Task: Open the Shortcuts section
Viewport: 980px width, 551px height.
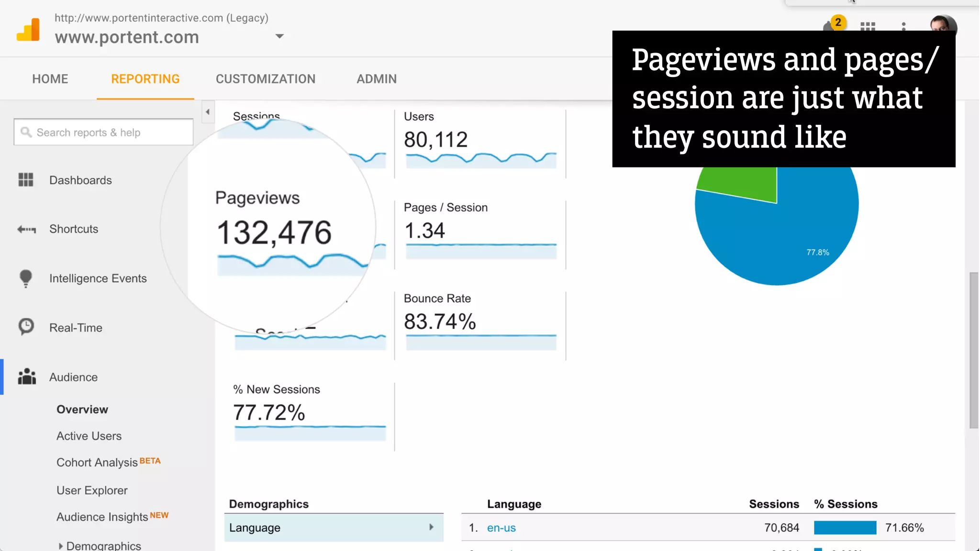Action: tap(74, 229)
